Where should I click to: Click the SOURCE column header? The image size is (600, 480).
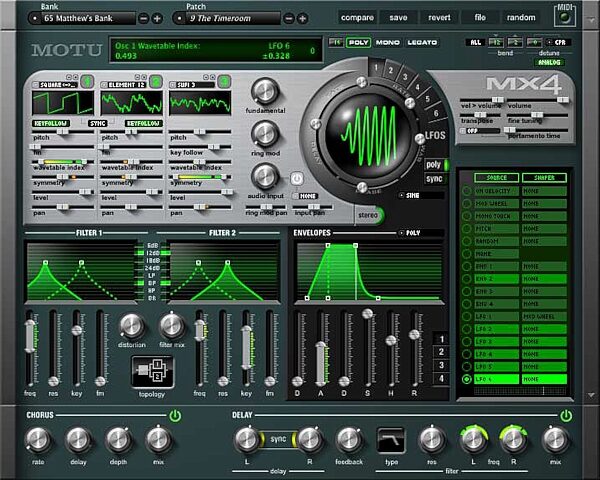(x=496, y=178)
